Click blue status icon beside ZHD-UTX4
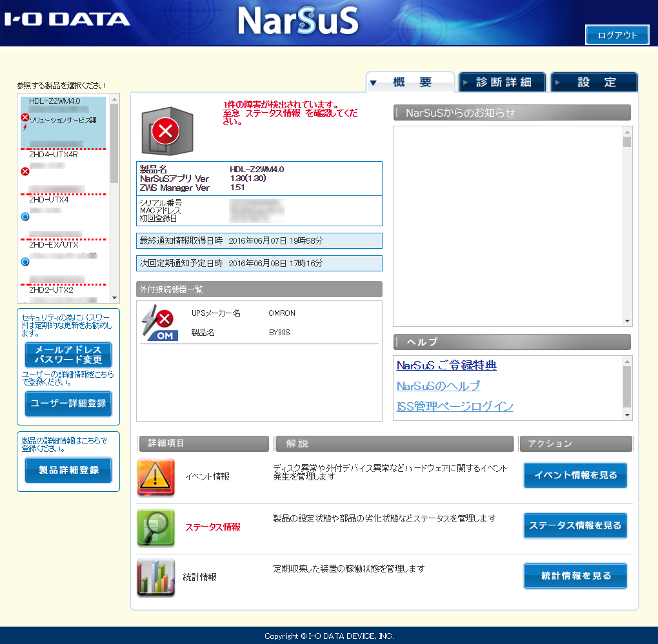Screen dimensions: 658x644 25,217
